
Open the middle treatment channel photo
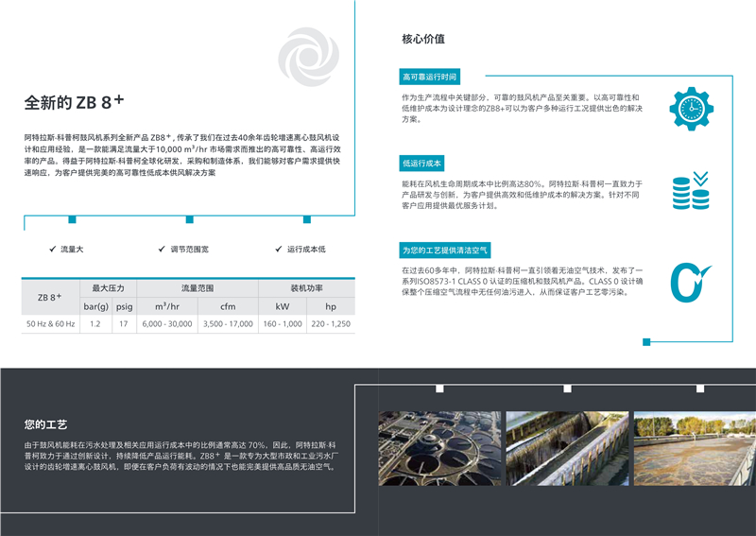tap(564, 448)
